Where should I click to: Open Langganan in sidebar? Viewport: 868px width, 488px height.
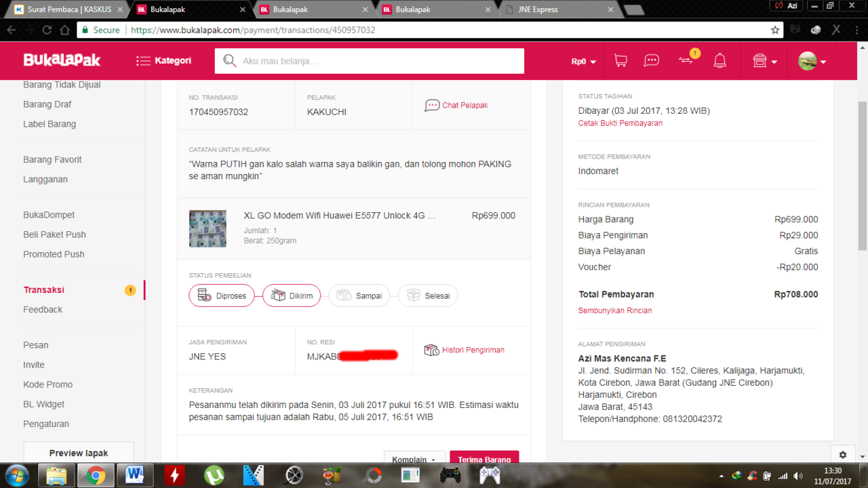(x=45, y=179)
